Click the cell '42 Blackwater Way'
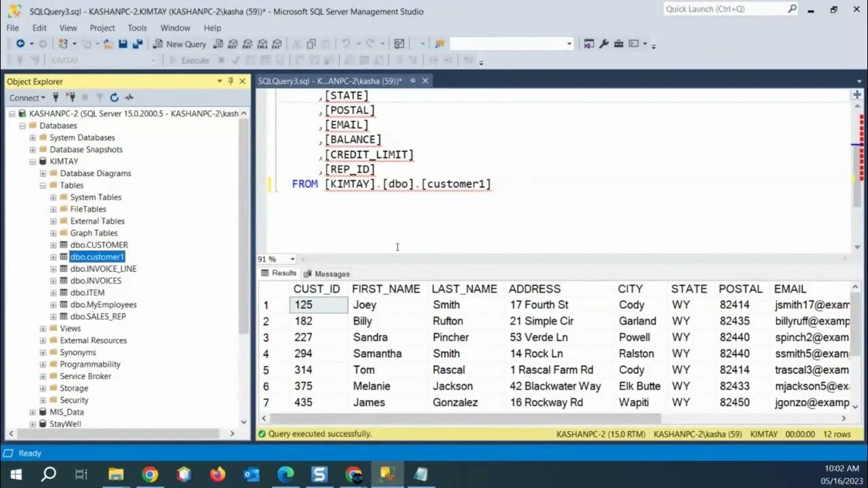Image resolution: width=868 pixels, height=488 pixels. point(555,386)
